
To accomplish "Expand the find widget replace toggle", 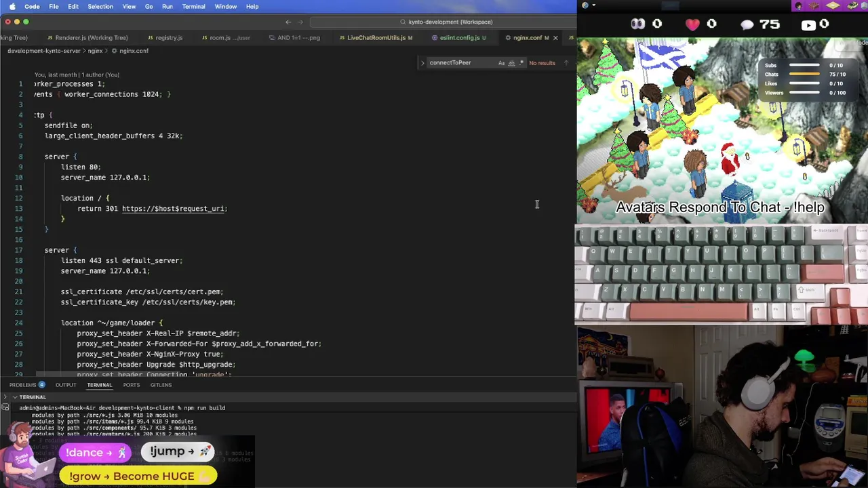I will coord(422,63).
